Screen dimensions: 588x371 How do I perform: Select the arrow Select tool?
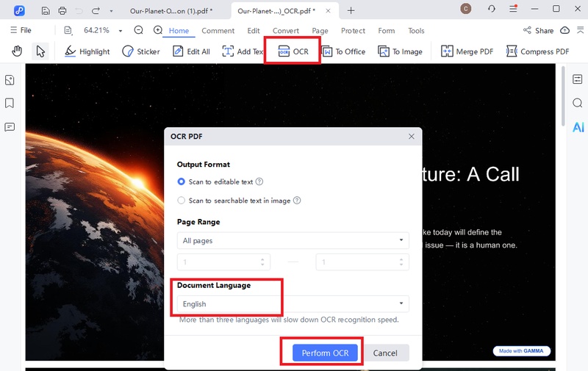point(40,51)
